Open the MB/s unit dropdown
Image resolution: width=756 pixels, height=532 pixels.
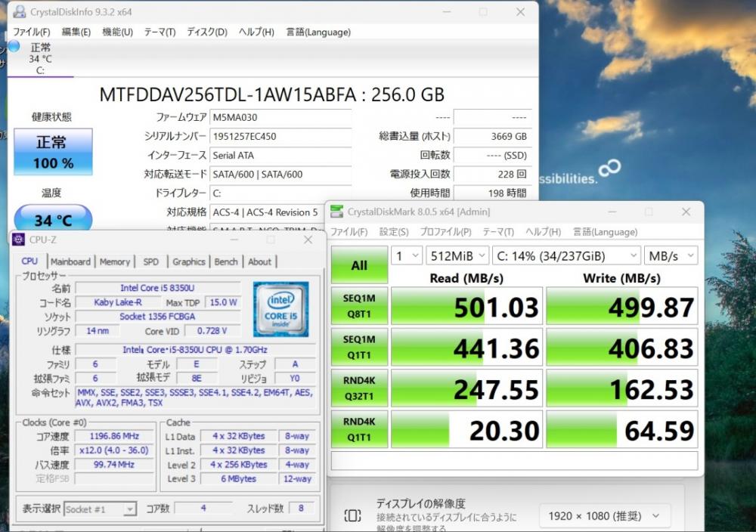671,256
